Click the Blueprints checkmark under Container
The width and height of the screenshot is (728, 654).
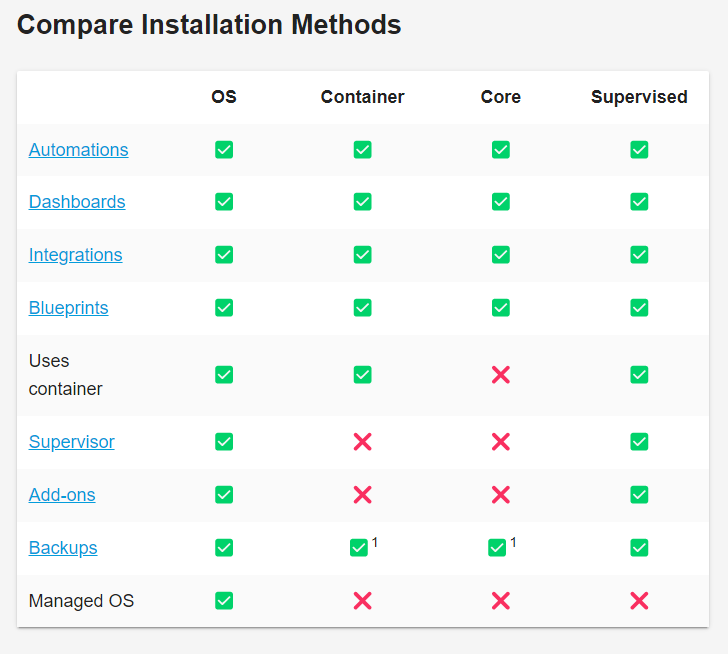[363, 308]
